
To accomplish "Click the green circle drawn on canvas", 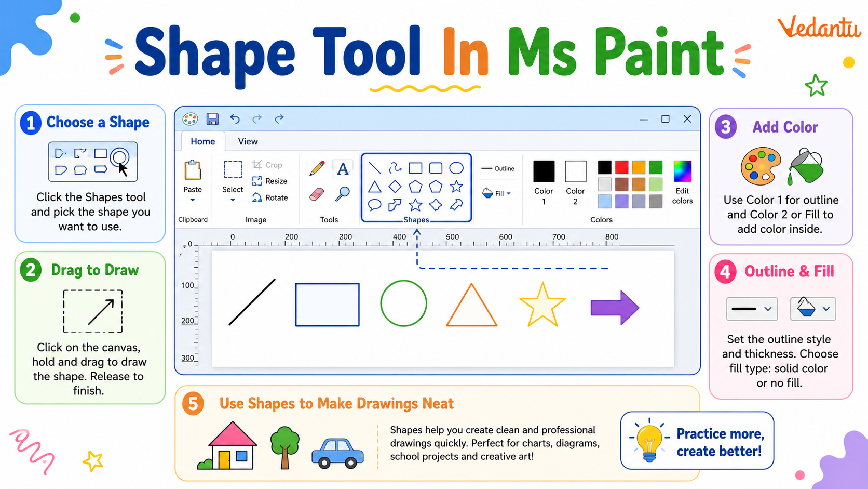I will coord(403,303).
